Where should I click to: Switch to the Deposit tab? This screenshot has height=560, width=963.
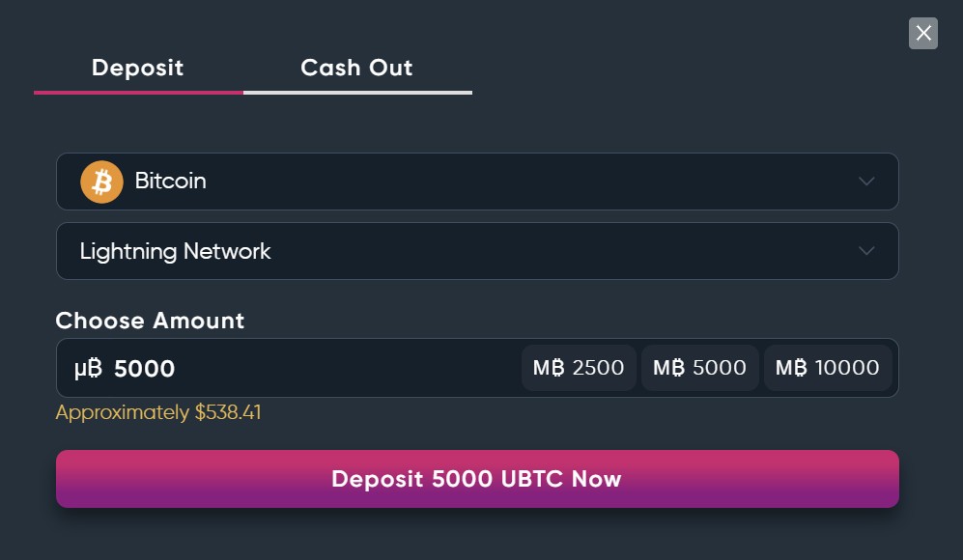(x=137, y=68)
